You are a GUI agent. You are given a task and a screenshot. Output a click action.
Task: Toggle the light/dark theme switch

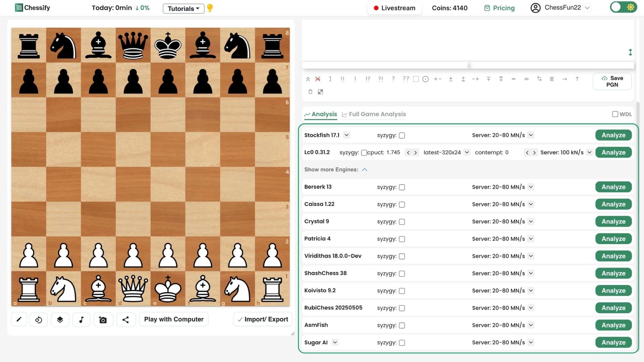click(x=623, y=7)
